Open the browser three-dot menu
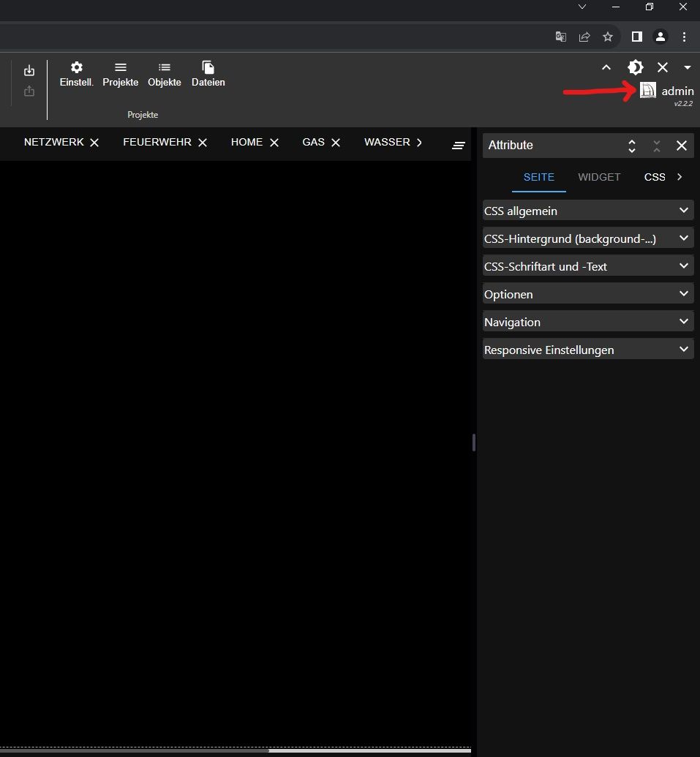 (684, 37)
